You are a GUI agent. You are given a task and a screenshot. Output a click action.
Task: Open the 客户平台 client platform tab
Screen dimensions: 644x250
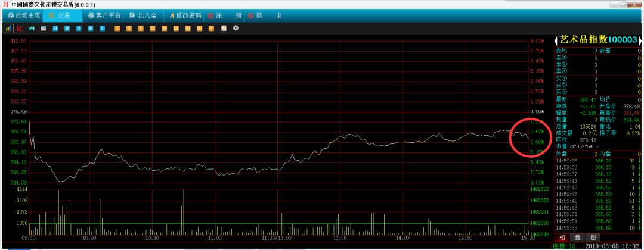tap(105, 16)
